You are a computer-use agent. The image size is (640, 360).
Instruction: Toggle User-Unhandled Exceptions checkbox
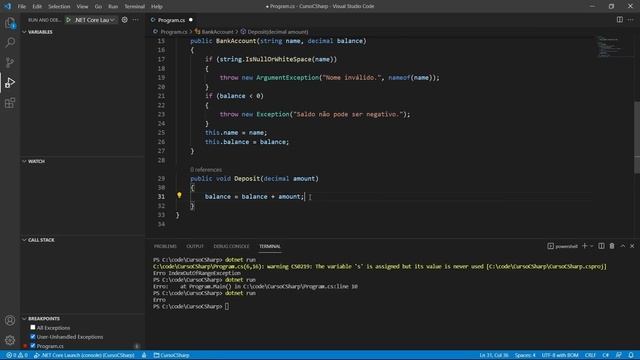point(33,337)
